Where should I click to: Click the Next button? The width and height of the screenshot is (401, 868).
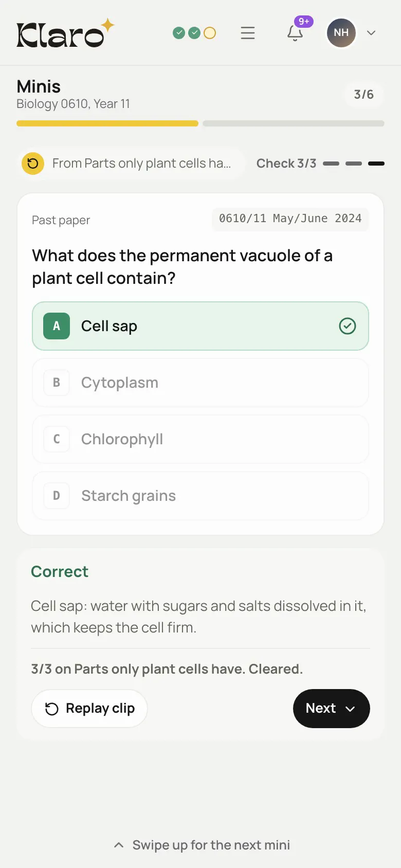332,709
